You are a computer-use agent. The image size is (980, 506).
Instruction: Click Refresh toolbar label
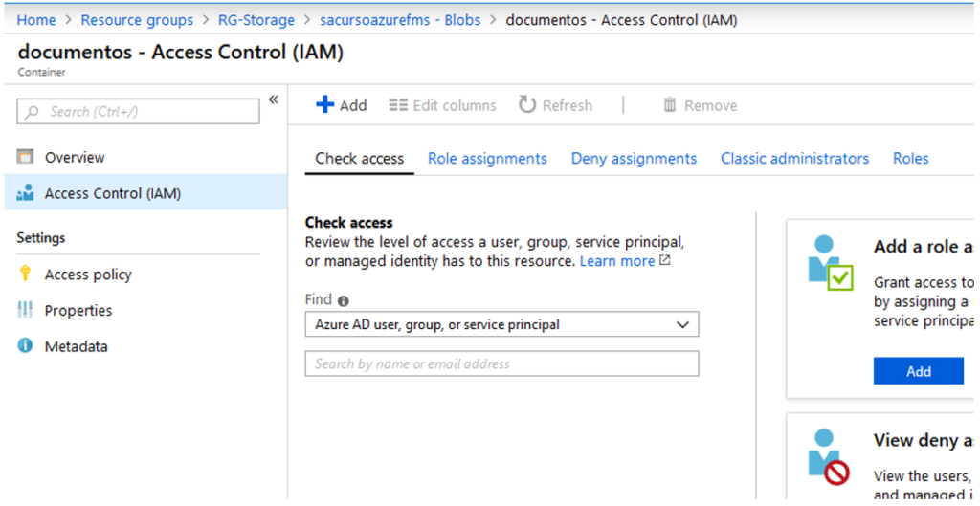click(567, 105)
